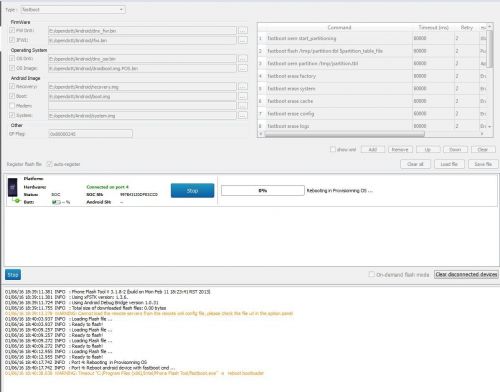Select the fastboot flash /tmp/partition.tbl row
This screenshot has width=500, height=392.
pyautogui.click(x=373, y=51)
